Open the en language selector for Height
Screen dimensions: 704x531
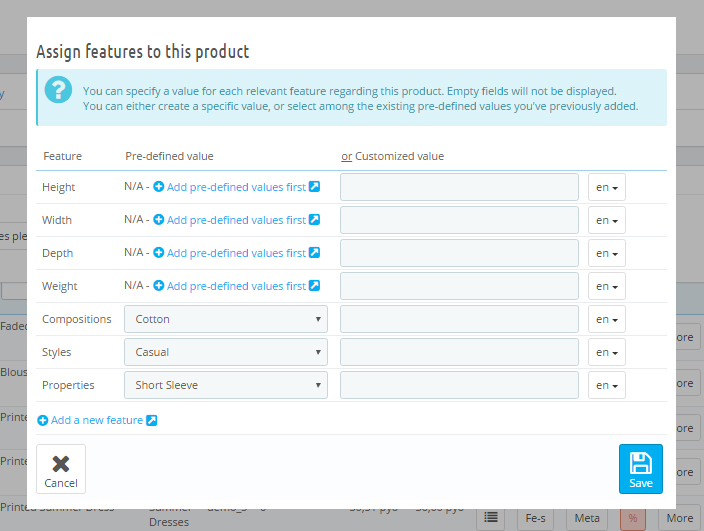tap(606, 188)
